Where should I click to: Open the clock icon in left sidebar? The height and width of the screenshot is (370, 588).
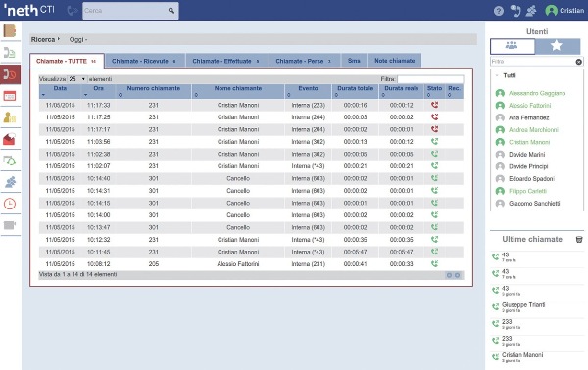(10, 204)
